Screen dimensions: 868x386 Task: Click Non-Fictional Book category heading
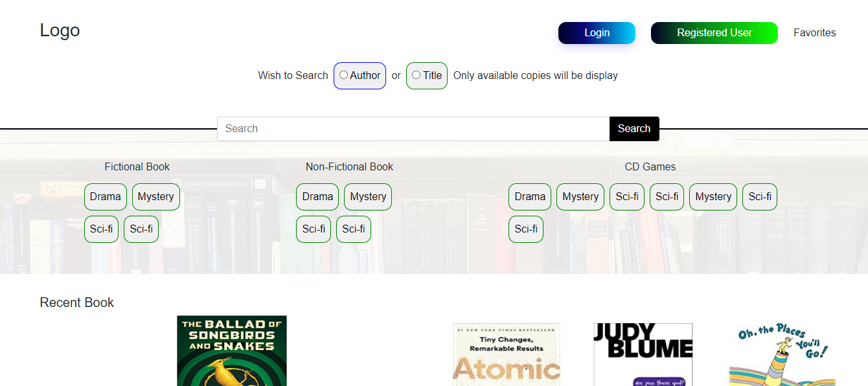[x=349, y=166]
